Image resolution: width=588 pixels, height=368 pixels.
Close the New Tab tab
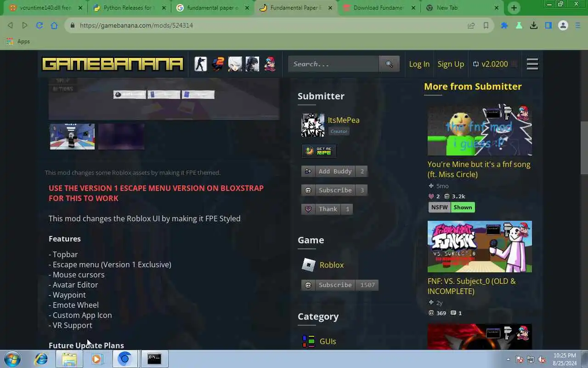(x=497, y=8)
